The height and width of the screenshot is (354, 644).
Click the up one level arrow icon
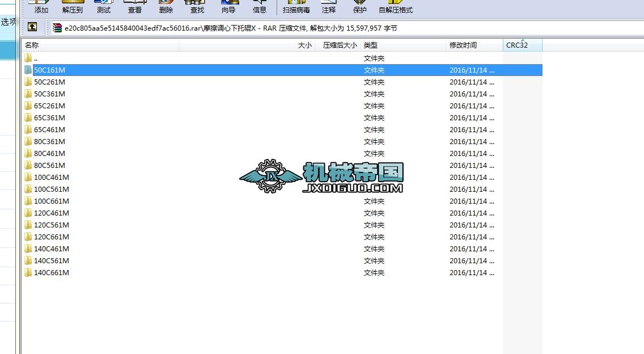(x=32, y=27)
